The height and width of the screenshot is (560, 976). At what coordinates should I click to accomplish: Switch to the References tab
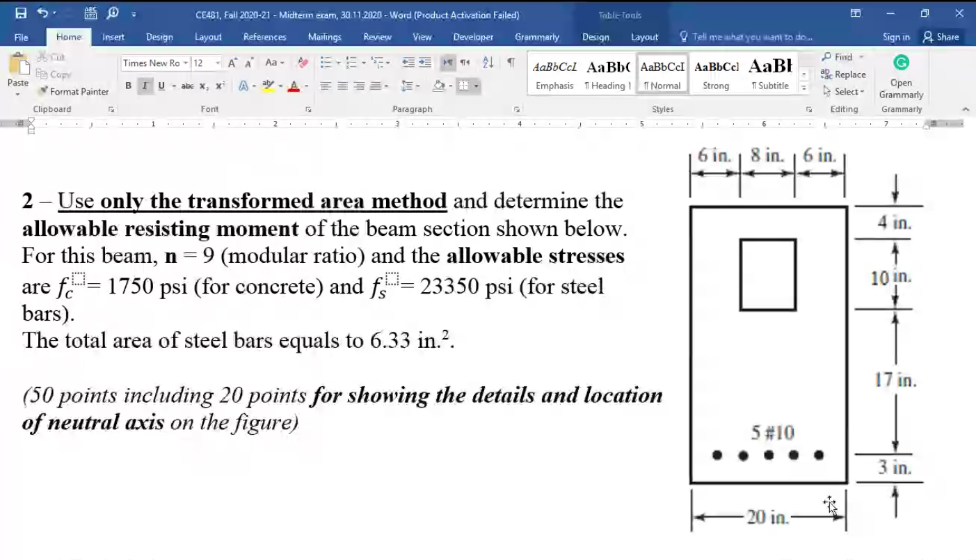click(264, 37)
